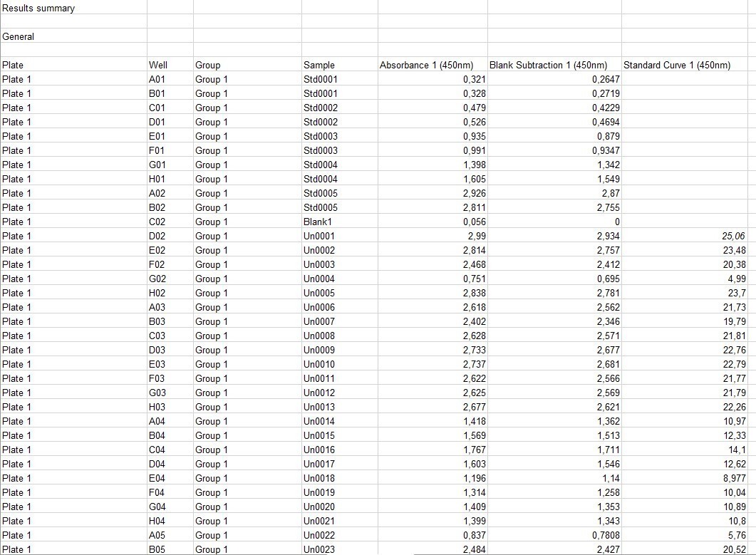Click the standard curve value 8,977
This screenshot has width=756, height=555.
pyautogui.click(x=688, y=478)
